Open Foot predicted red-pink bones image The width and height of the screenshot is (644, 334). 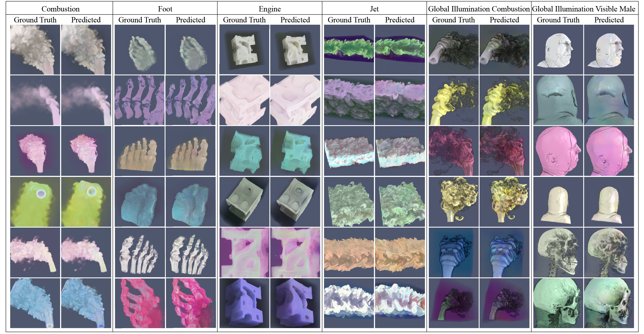[x=191, y=303]
